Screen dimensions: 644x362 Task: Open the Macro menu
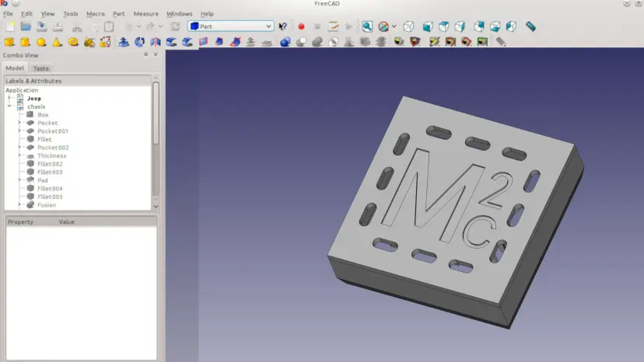tap(96, 13)
